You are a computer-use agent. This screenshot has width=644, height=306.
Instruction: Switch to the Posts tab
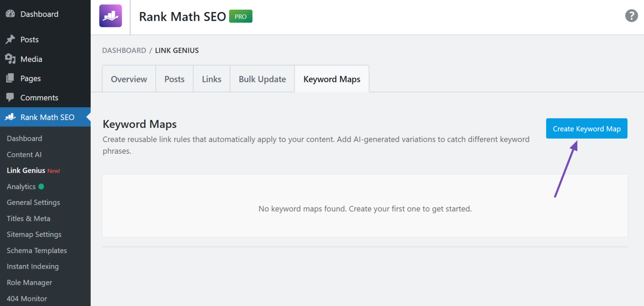(x=174, y=79)
